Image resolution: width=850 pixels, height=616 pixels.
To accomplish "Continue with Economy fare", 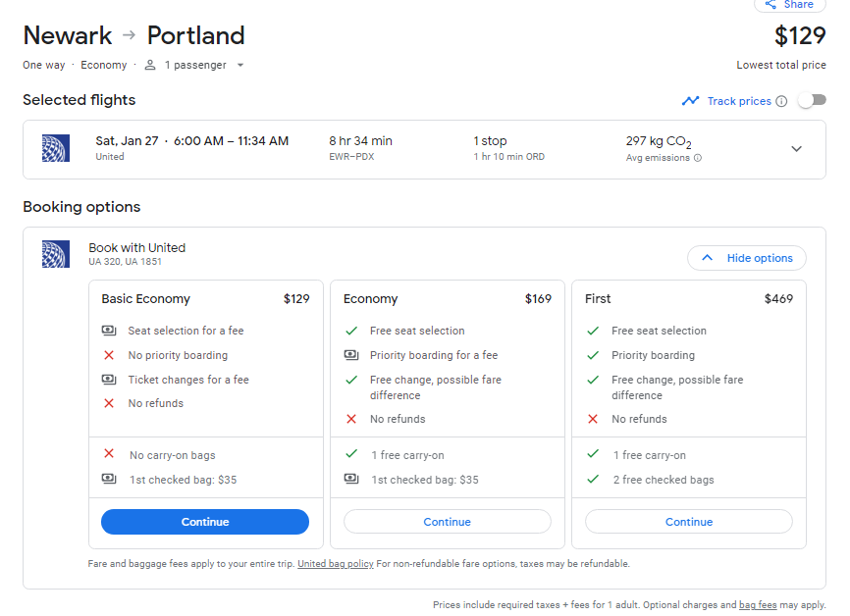I will 447,522.
